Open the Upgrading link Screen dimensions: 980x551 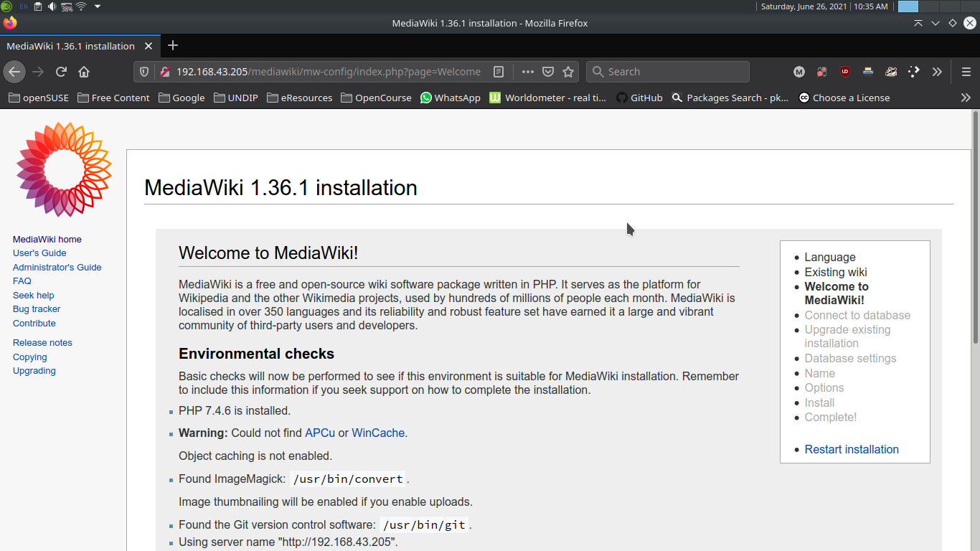click(x=34, y=371)
